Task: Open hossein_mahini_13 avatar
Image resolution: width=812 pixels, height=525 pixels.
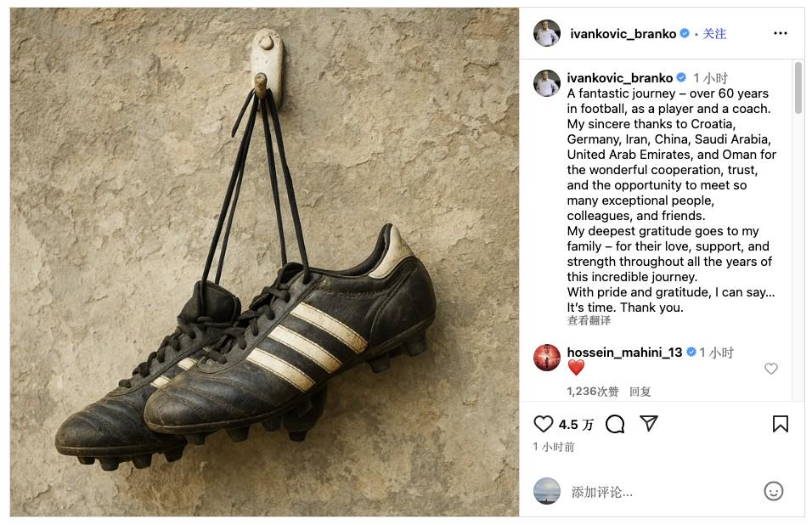Action: click(x=547, y=358)
